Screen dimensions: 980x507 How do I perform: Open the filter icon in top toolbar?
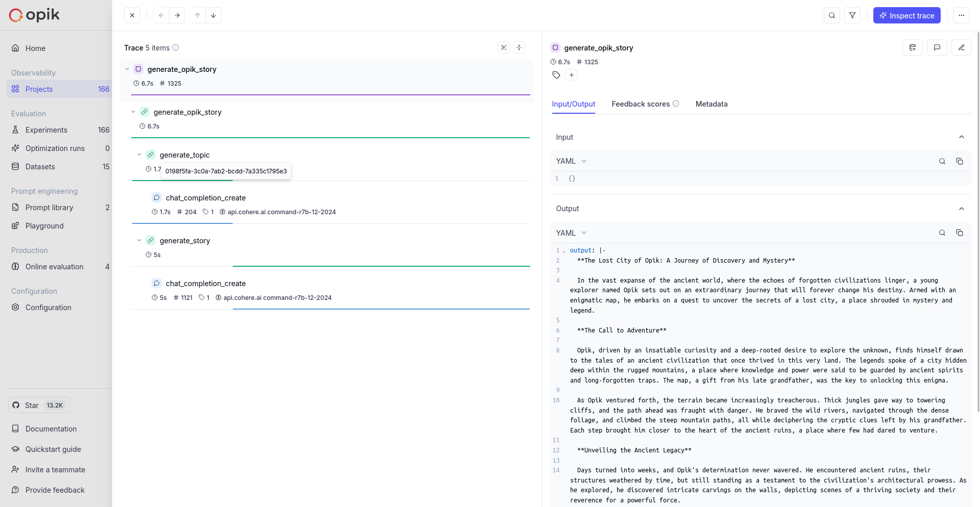pos(852,15)
